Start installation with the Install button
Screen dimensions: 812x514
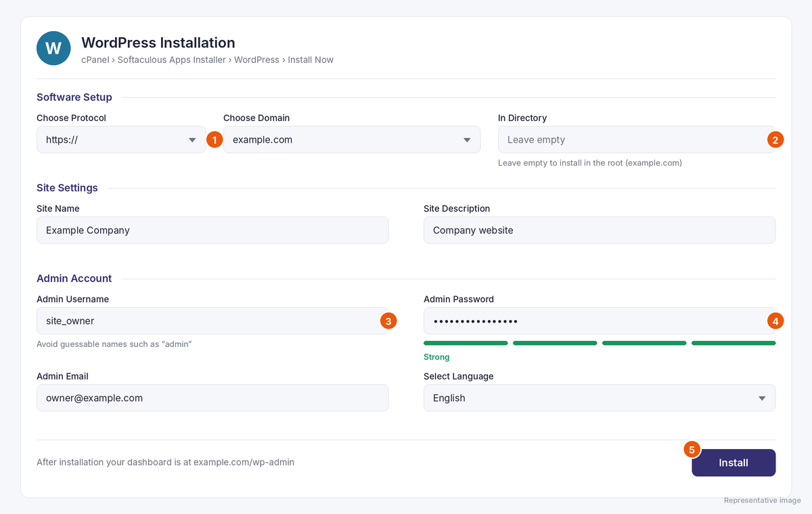(734, 463)
